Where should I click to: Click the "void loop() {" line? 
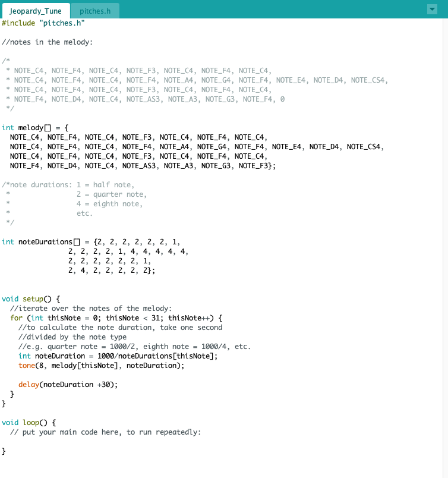(x=29, y=422)
